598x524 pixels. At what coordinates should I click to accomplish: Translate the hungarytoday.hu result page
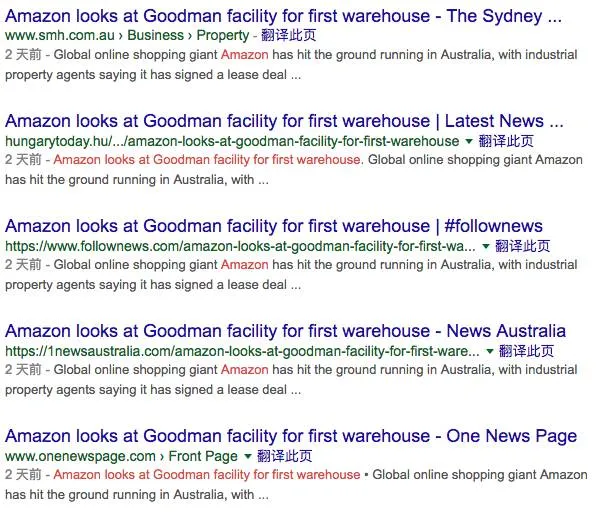coord(506,141)
